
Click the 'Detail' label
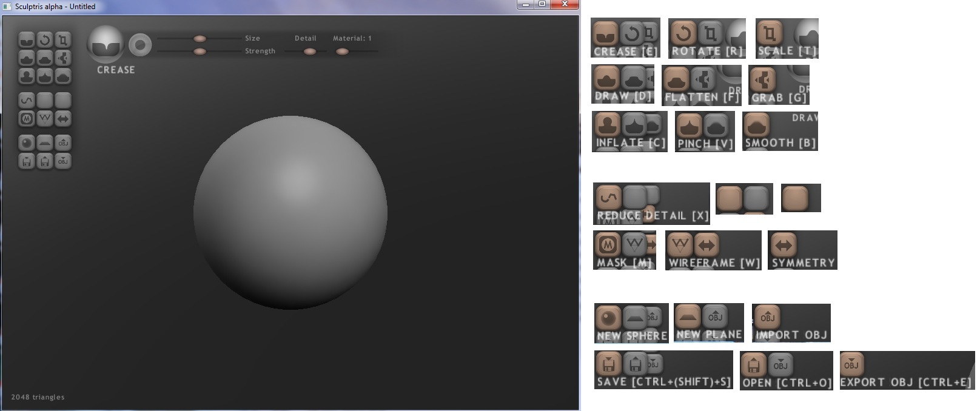306,38
